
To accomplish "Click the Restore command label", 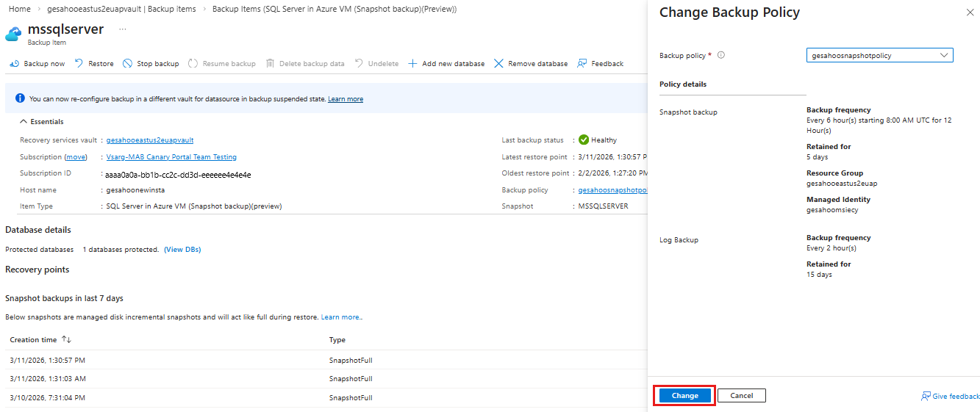I will point(101,64).
